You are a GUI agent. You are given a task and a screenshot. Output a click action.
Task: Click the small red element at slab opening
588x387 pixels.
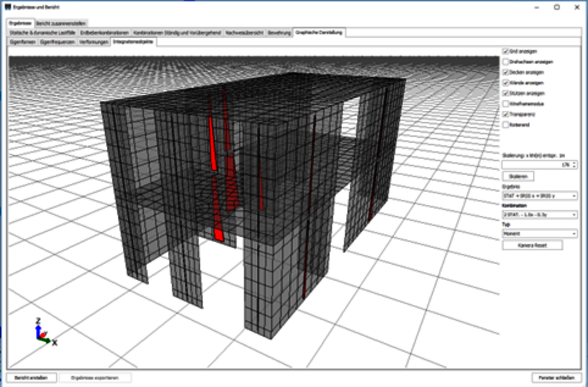219,236
